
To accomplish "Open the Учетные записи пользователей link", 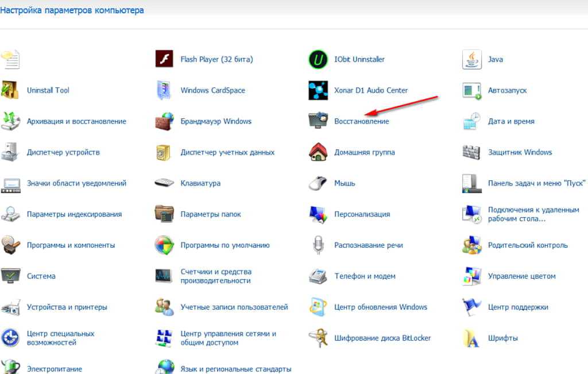I will click(x=234, y=307).
